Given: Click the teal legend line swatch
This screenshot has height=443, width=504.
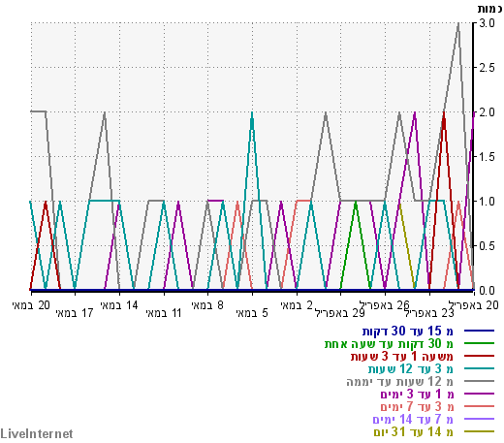Looking at the screenshot, I should (x=479, y=368).
